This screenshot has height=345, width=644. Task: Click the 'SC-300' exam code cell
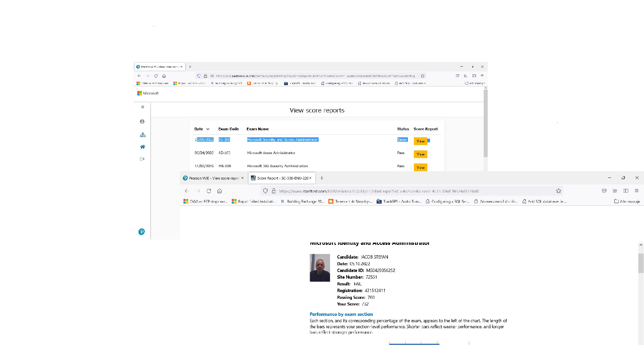pos(224,140)
